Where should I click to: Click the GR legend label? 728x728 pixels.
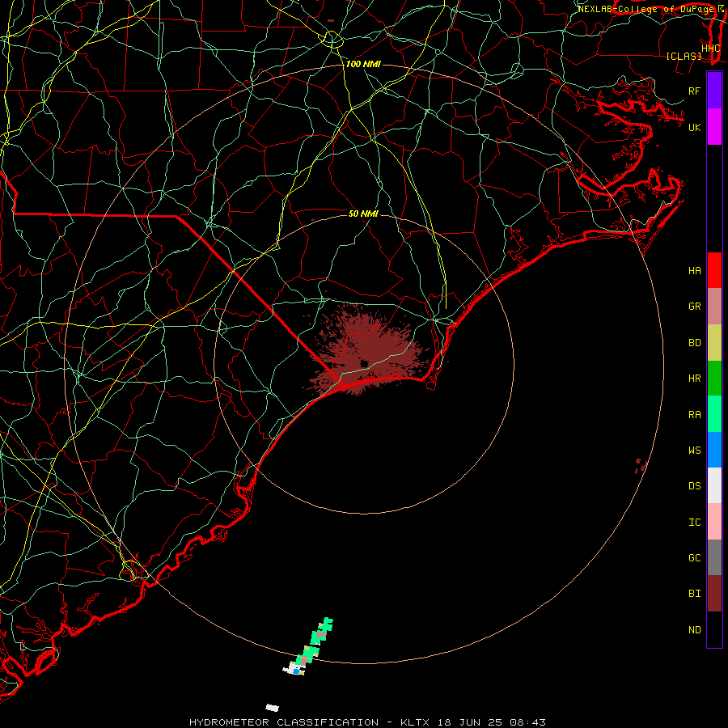[x=695, y=307]
